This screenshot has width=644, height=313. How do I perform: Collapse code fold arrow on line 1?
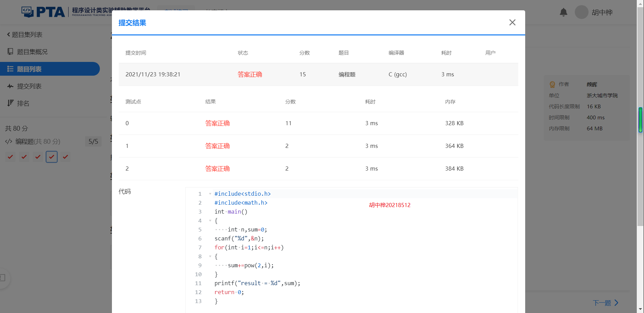click(210, 194)
